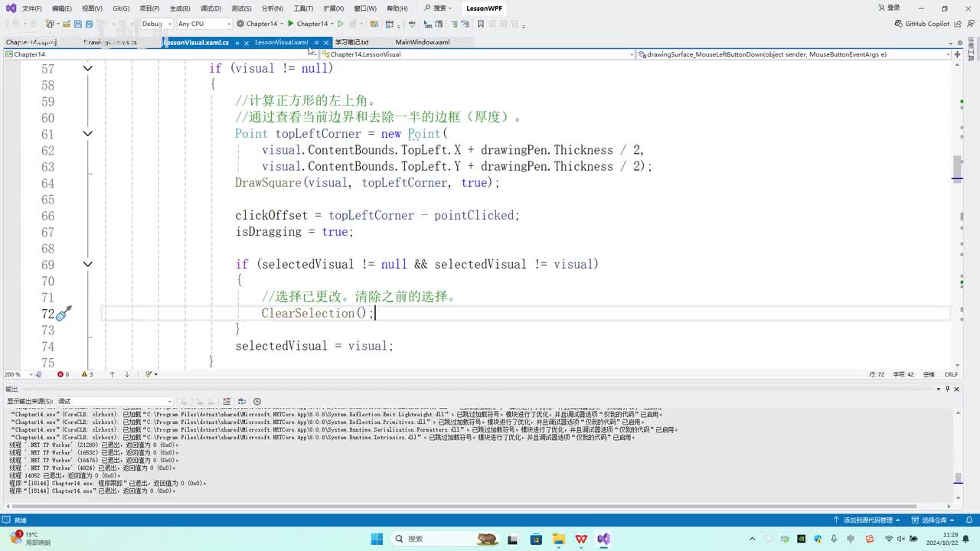The width and height of the screenshot is (980, 551).
Task: Click the 登录 sign-in button
Action: point(888,8)
